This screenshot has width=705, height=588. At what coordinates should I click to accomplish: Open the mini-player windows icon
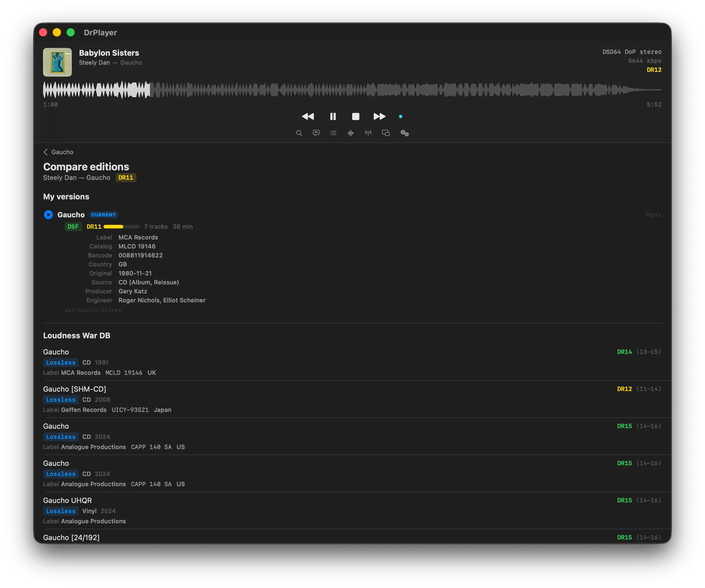386,133
